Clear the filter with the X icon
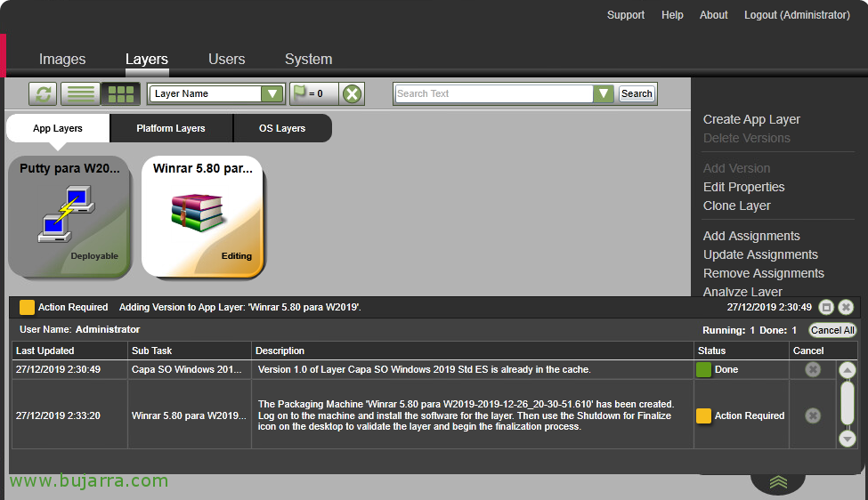The width and height of the screenshot is (868, 500). [353, 93]
